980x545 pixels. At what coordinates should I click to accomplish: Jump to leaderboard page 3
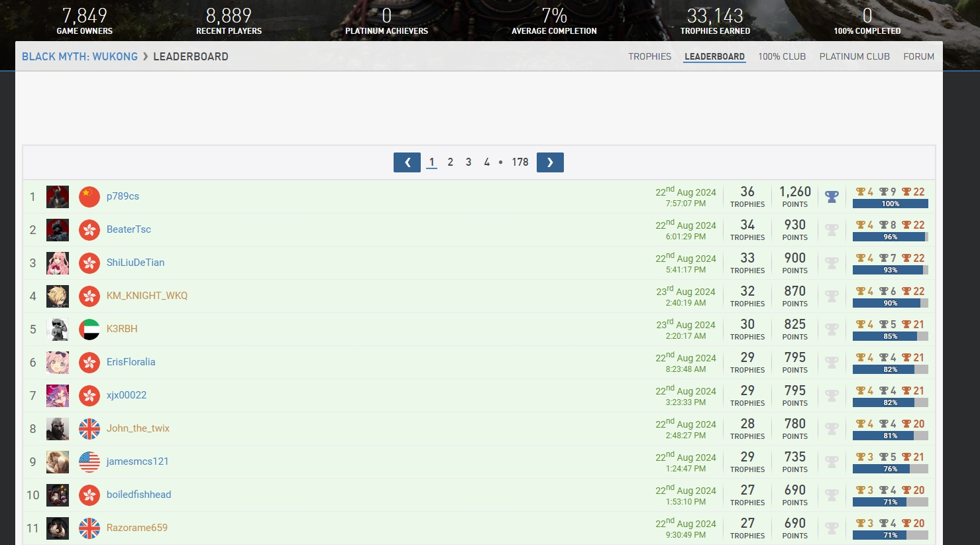click(x=468, y=162)
